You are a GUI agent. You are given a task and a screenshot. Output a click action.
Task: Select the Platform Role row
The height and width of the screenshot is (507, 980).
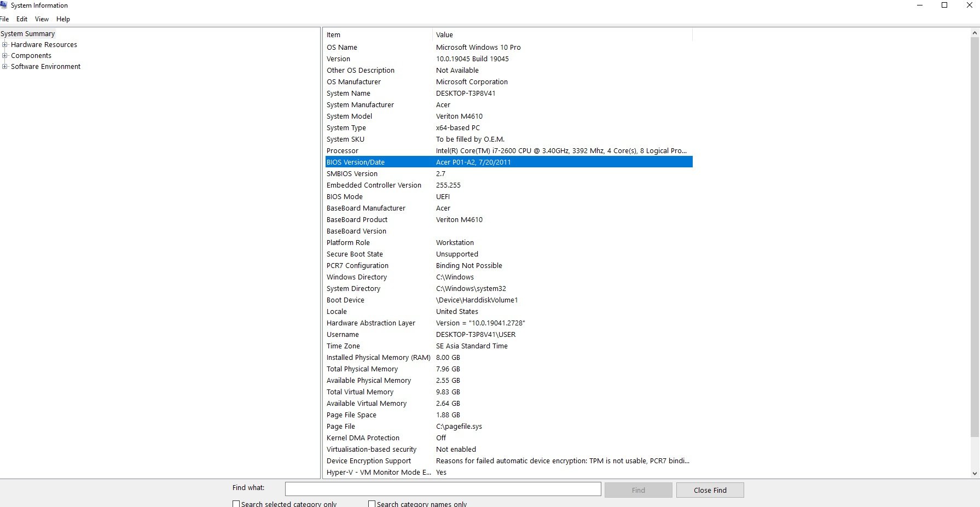509,243
